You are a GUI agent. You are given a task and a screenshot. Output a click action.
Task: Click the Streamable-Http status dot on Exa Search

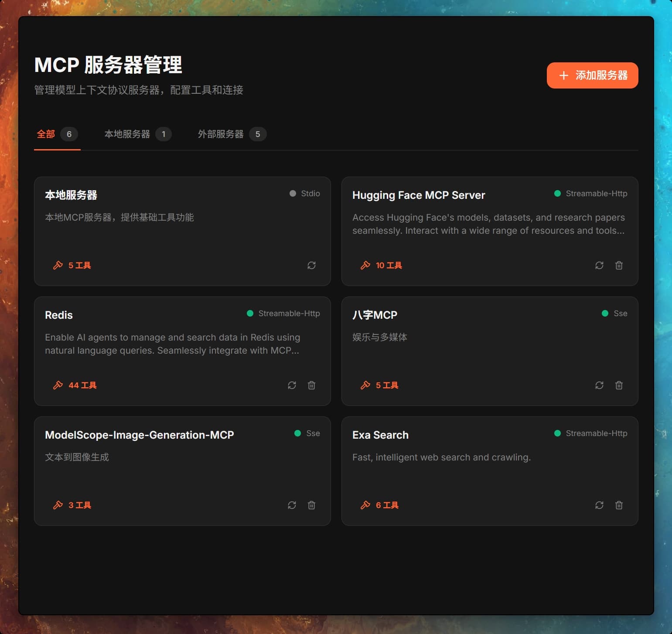557,433
